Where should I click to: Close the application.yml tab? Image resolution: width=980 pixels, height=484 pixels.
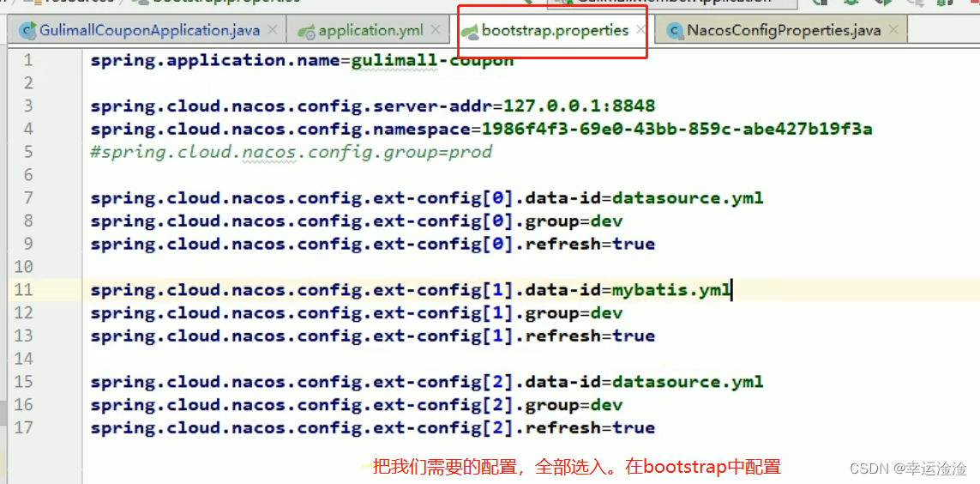pyautogui.click(x=436, y=31)
